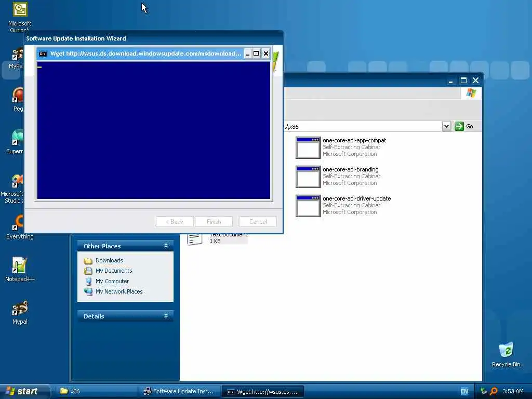The width and height of the screenshot is (532, 399).
Task: Click the Downloads folder icon in Other Places
Action: pyautogui.click(x=88, y=261)
